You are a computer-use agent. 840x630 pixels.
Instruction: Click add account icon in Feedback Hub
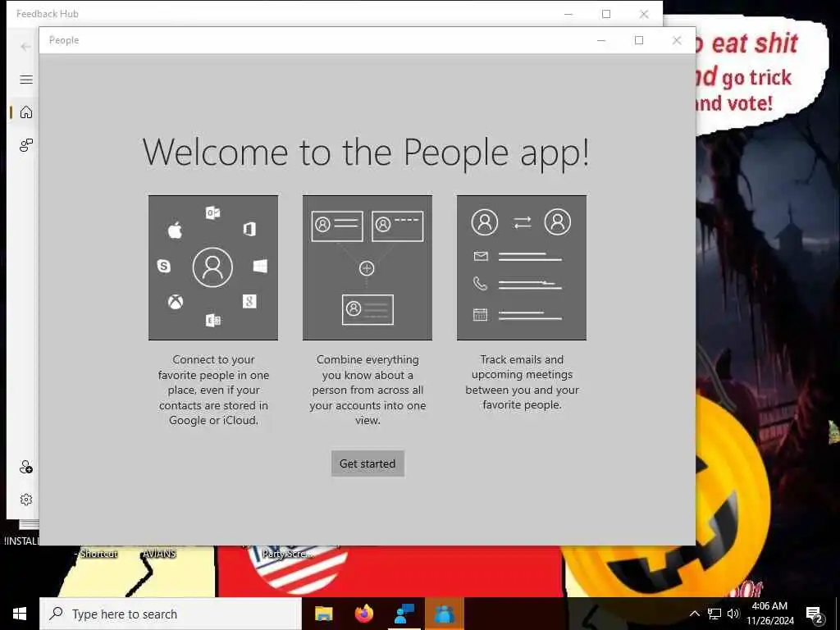coord(25,467)
